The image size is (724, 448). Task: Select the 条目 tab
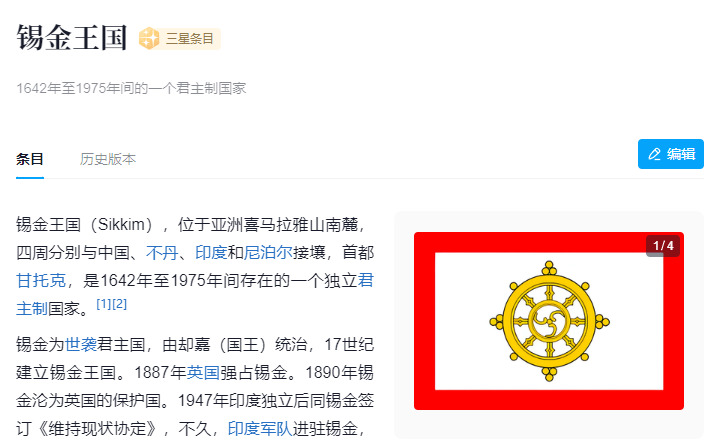(30, 159)
